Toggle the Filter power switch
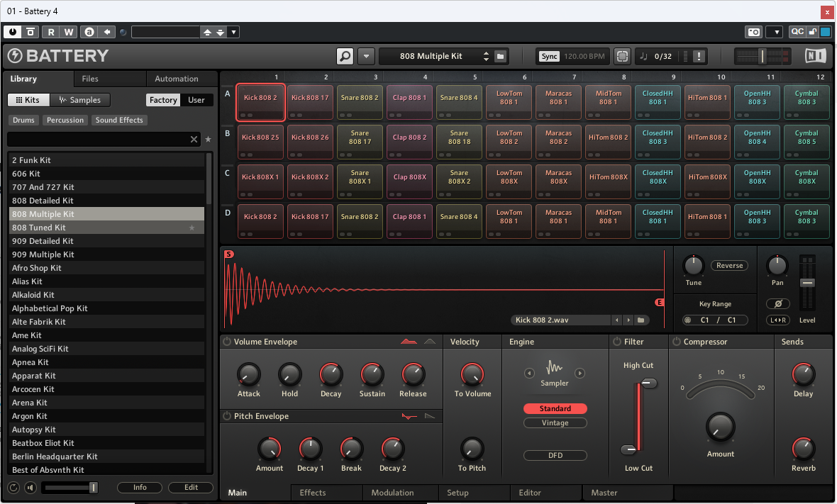837x504 pixels. tap(617, 342)
